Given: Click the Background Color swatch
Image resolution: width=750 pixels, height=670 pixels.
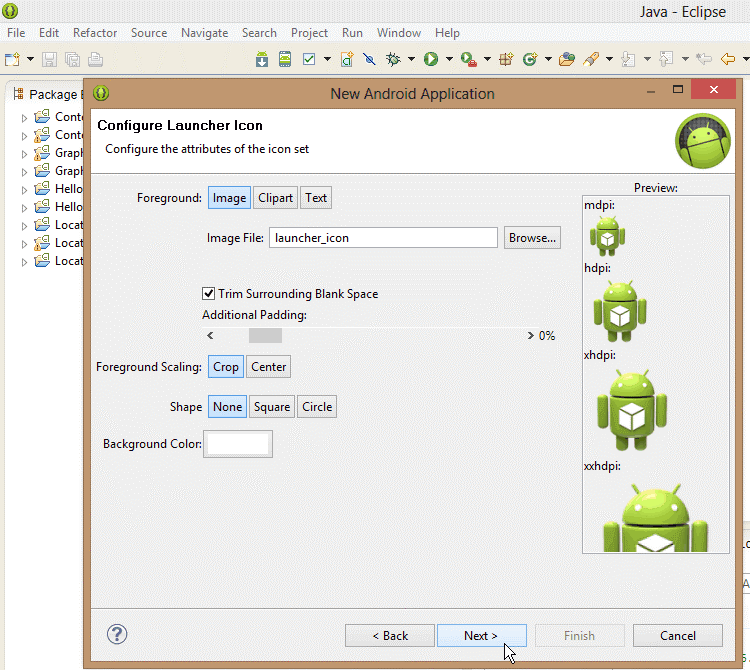Looking at the screenshot, I should click(237, 444).
